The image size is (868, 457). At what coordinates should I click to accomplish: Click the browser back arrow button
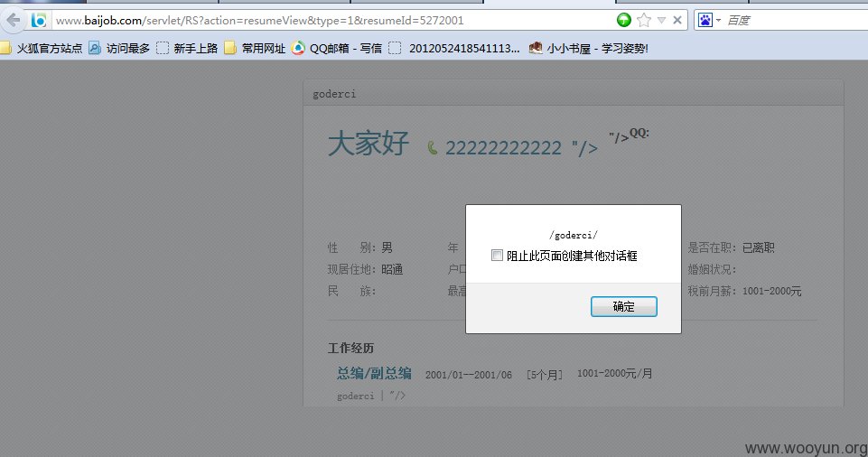coord(13,21)
